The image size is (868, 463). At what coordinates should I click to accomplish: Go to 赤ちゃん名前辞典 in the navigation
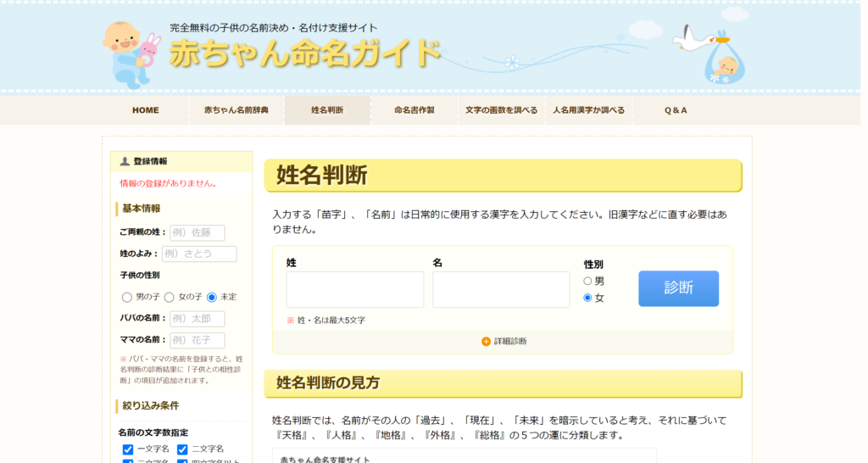click(236, 110)
